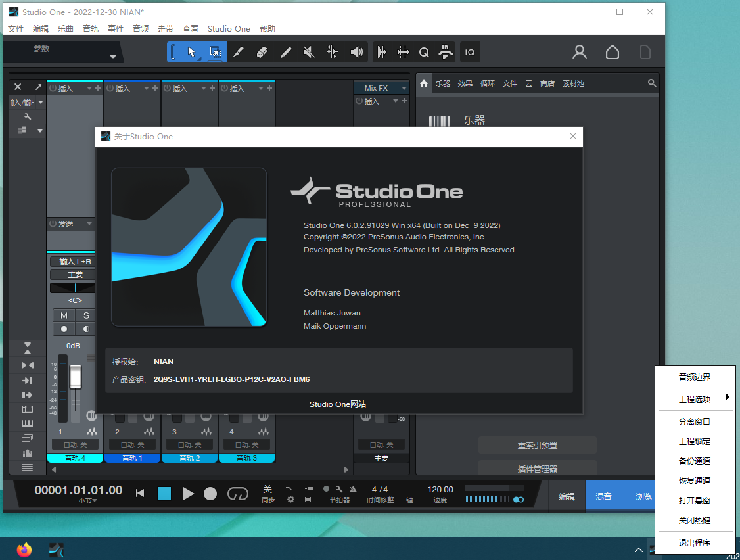Click the Studio One taskbar icon
The width and height of the screenshot is (740, 560).
pyautogui.click(x=56, y=549)
